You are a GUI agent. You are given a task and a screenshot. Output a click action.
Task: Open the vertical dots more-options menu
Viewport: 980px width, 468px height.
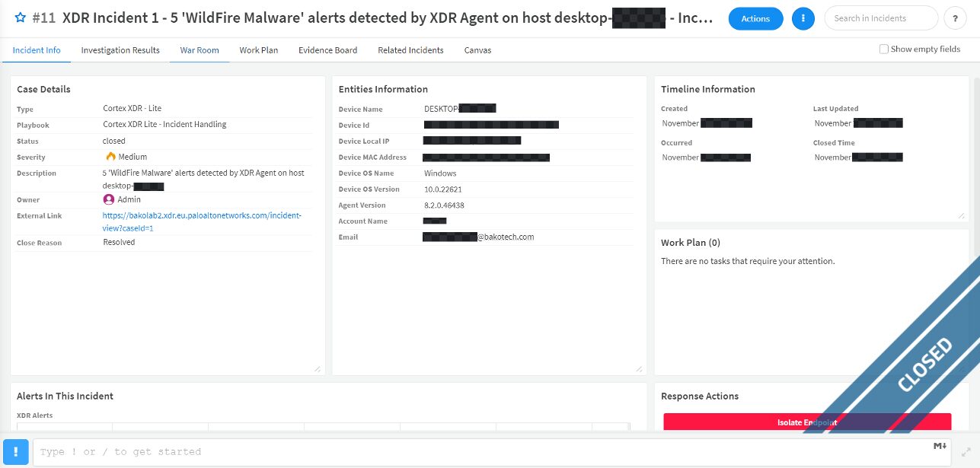pyautogui.click(x=803, y=18)
